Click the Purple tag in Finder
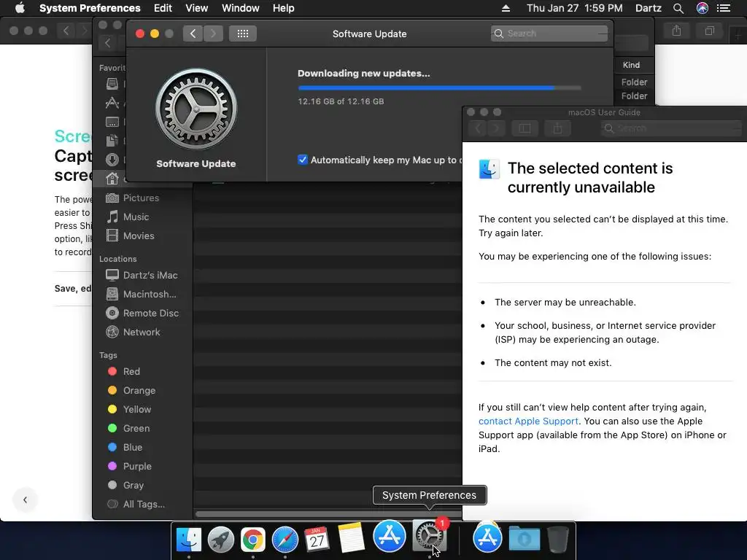Screen dimensions: 747x560 click(x=136, y=466)
